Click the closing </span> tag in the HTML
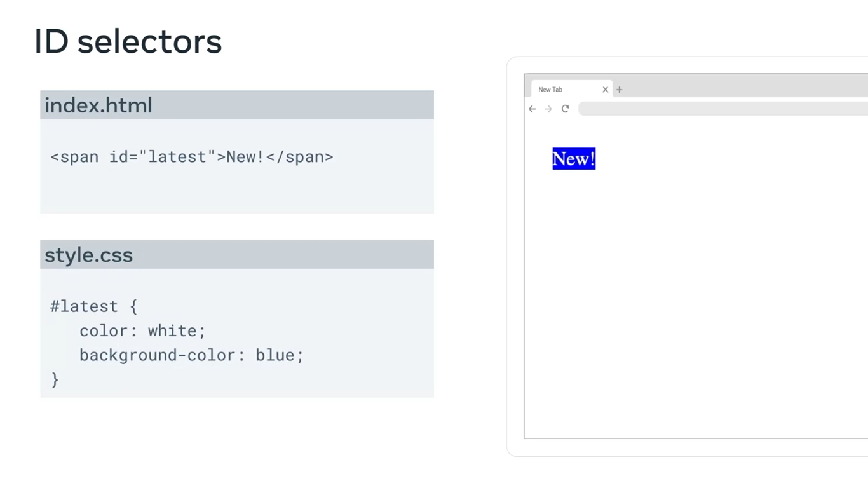 tap(299, 157)
